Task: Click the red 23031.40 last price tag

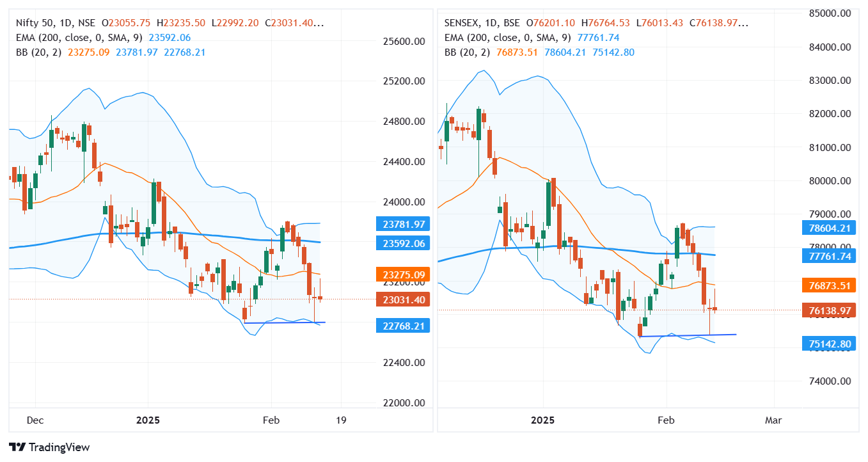Action: (402, 299)
